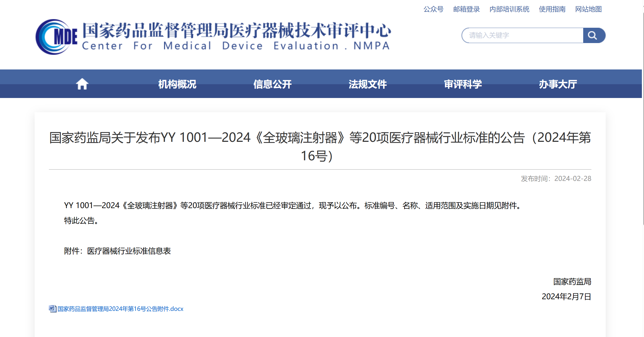Click the 特此公告。 paragraph
Screen dimensions: 644x337
pos(81,221)
